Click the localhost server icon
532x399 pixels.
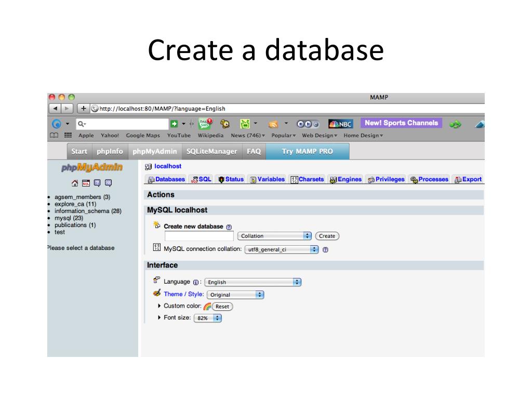tap(148, 167)
